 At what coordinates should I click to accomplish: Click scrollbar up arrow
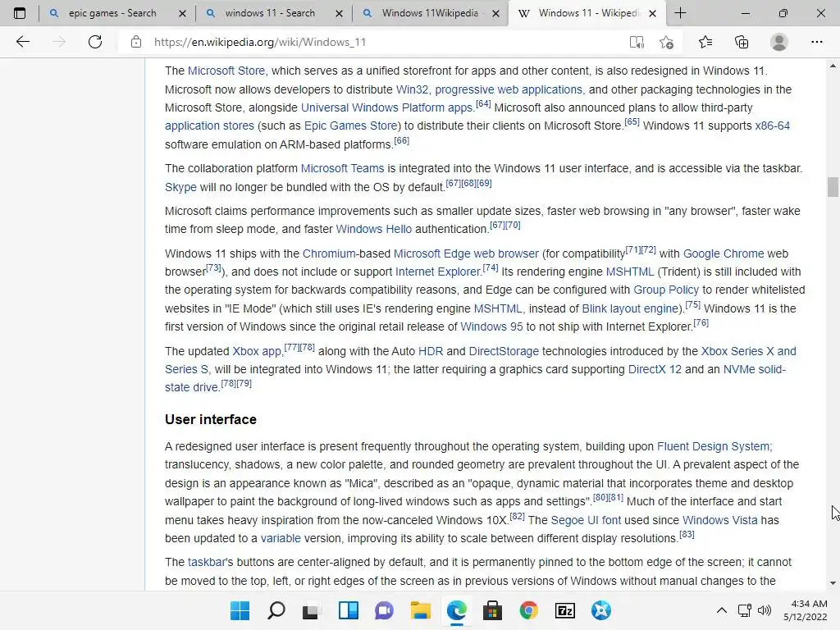(832, 66)
